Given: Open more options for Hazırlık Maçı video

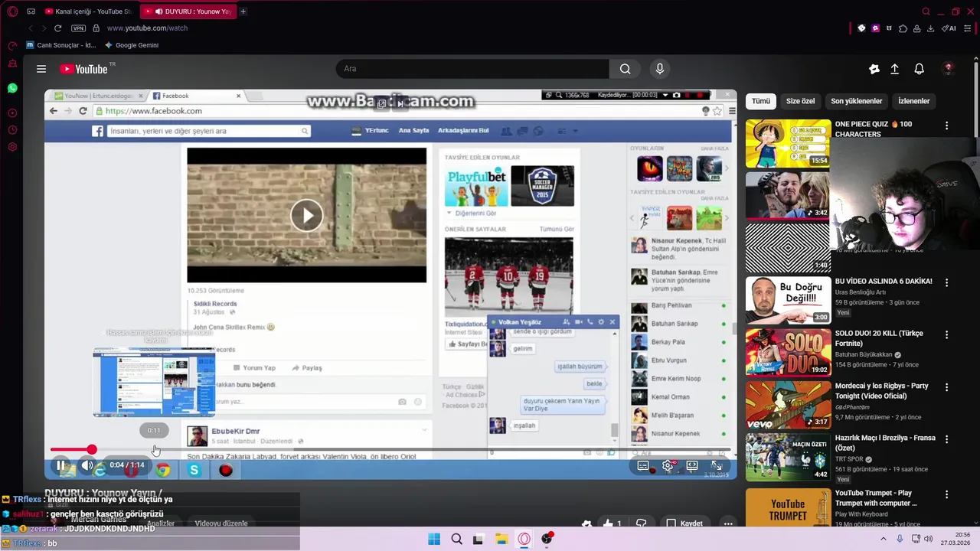Looking at the screenshot, I should [946, 439].
